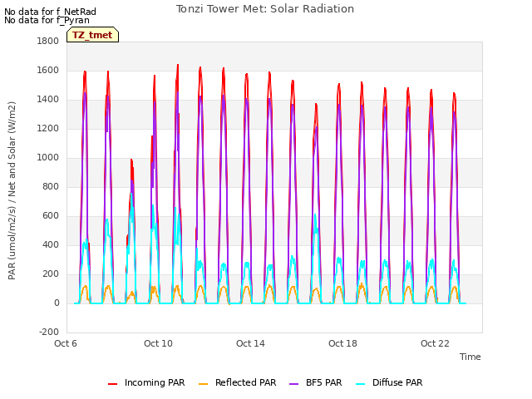Click the Diffuse PAR legend entry
The height and width of the screenshot is (399, 532).
[389, 382]
